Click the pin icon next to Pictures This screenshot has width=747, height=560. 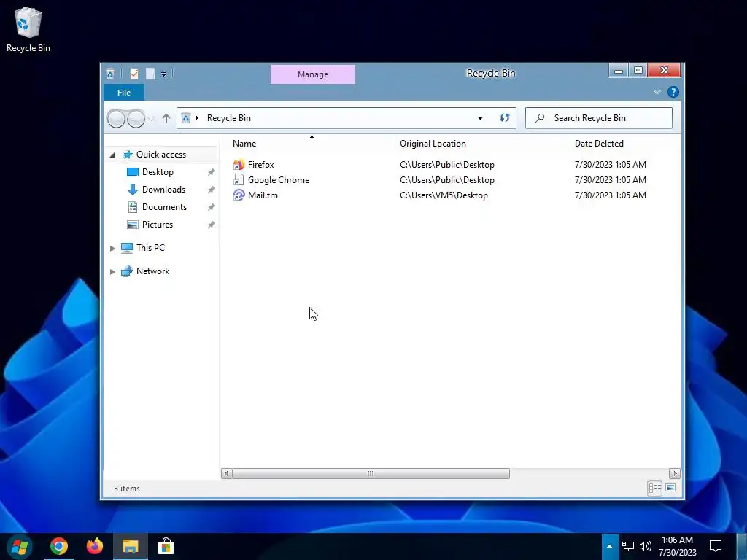click(x=211, y=225)
